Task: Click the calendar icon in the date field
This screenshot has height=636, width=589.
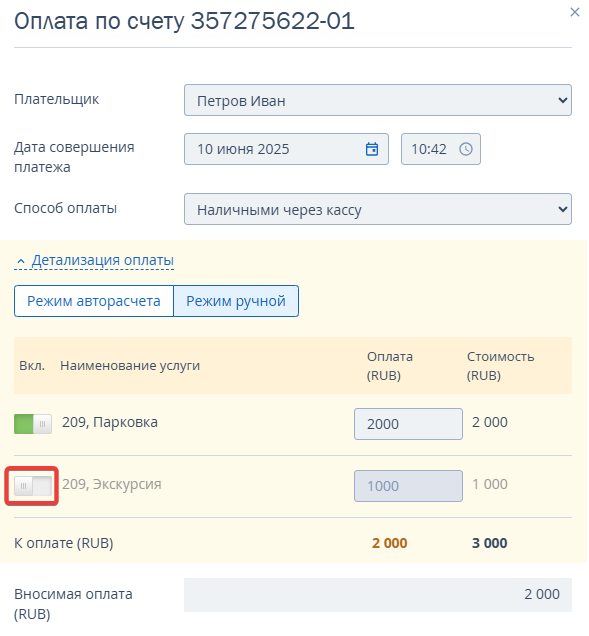Action: click(x=372, y=149)
